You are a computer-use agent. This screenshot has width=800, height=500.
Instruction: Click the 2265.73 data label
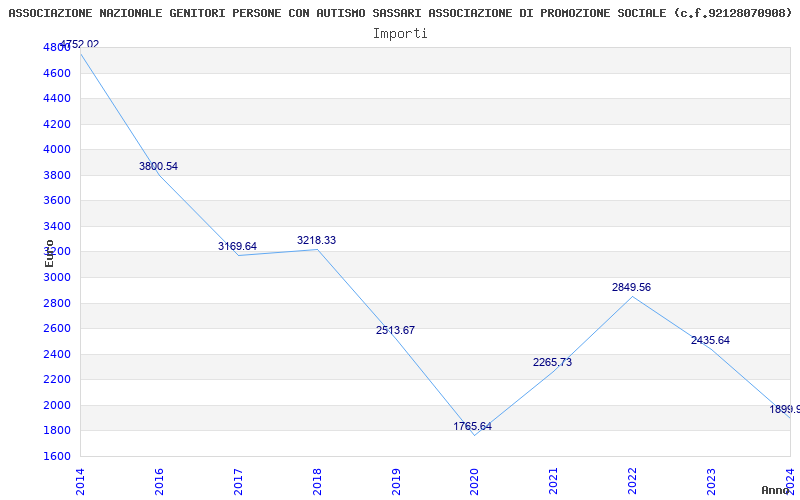click(x=553, y=362)
